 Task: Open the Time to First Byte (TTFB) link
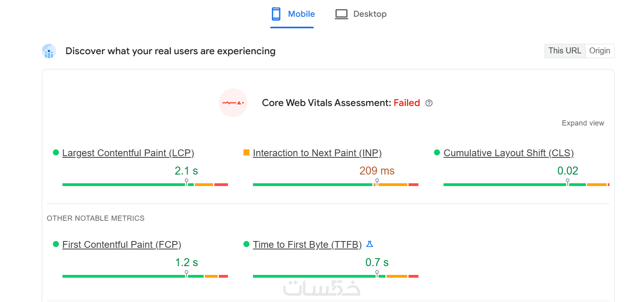point(307,245)
